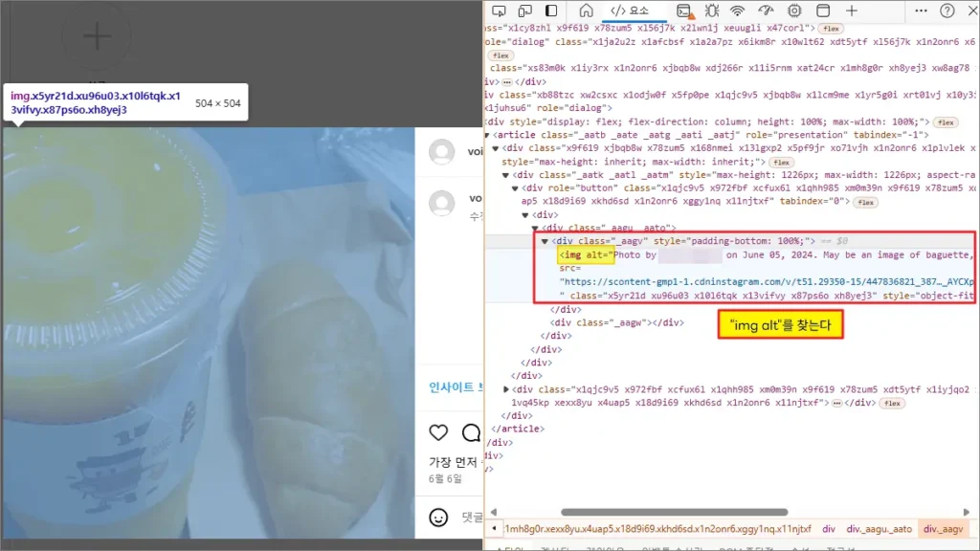Open the DevTools Welcome home tab
This screenshot has height=551, width=980.
586,11
